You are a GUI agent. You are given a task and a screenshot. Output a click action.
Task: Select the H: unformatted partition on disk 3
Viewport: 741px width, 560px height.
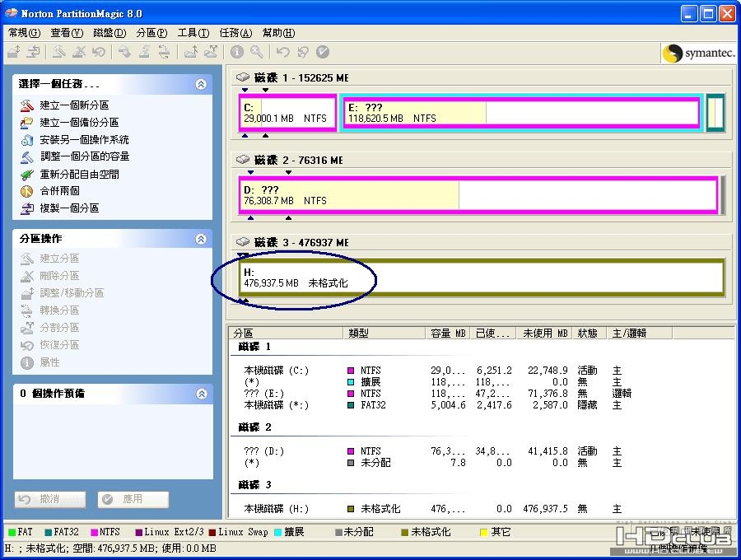482,278
